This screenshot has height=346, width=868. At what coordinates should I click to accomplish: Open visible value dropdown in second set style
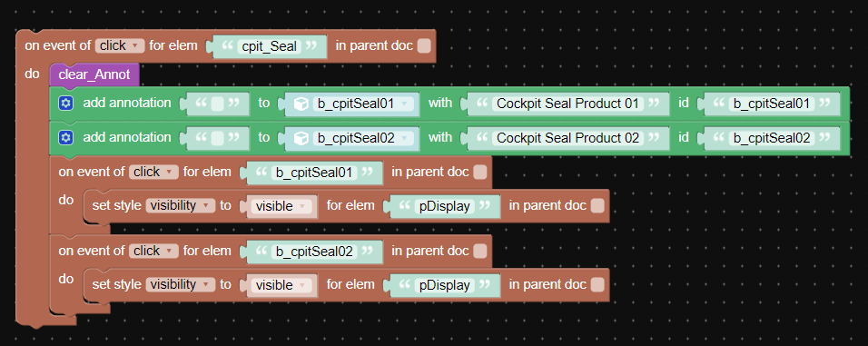click(x=281, y=285)
